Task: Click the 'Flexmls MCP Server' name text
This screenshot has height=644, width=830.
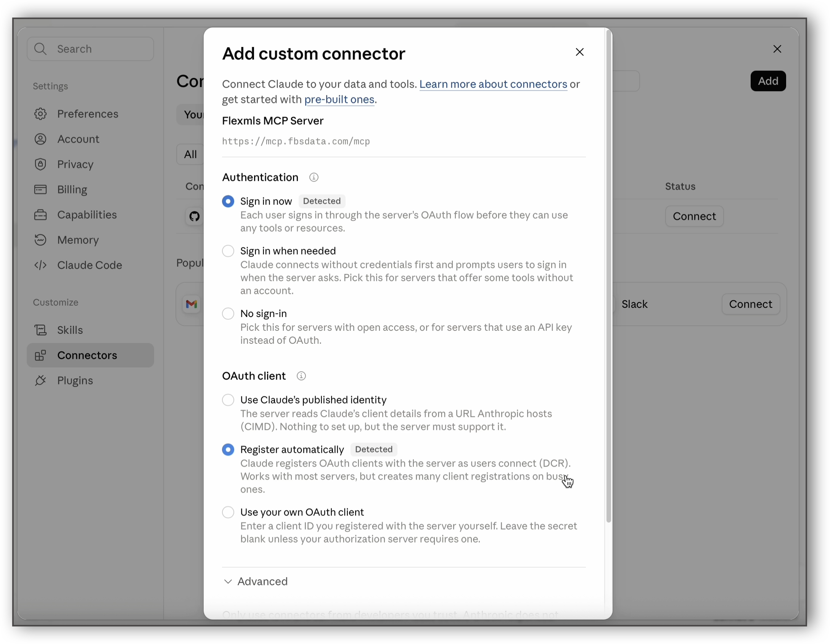Action: click(x=273, y=121)
